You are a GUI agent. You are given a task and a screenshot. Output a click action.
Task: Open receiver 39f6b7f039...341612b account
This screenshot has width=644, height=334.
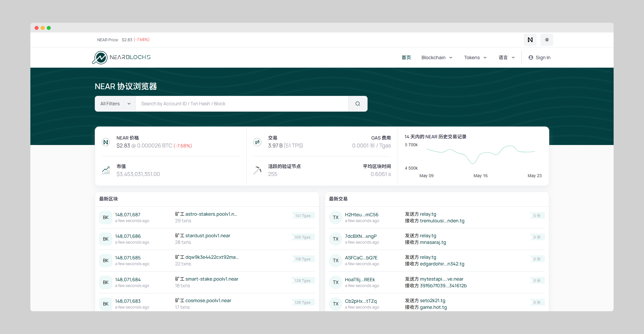443,286
